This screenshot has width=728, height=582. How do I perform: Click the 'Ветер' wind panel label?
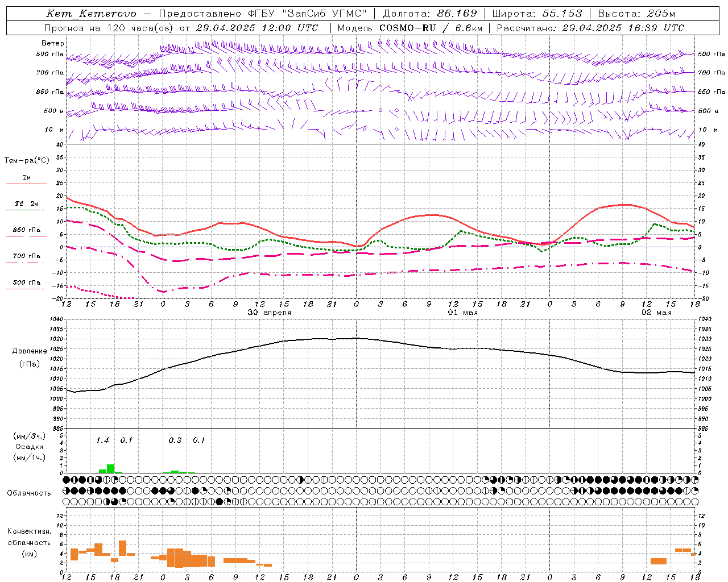pyautogui.click(x=53, y=43)
